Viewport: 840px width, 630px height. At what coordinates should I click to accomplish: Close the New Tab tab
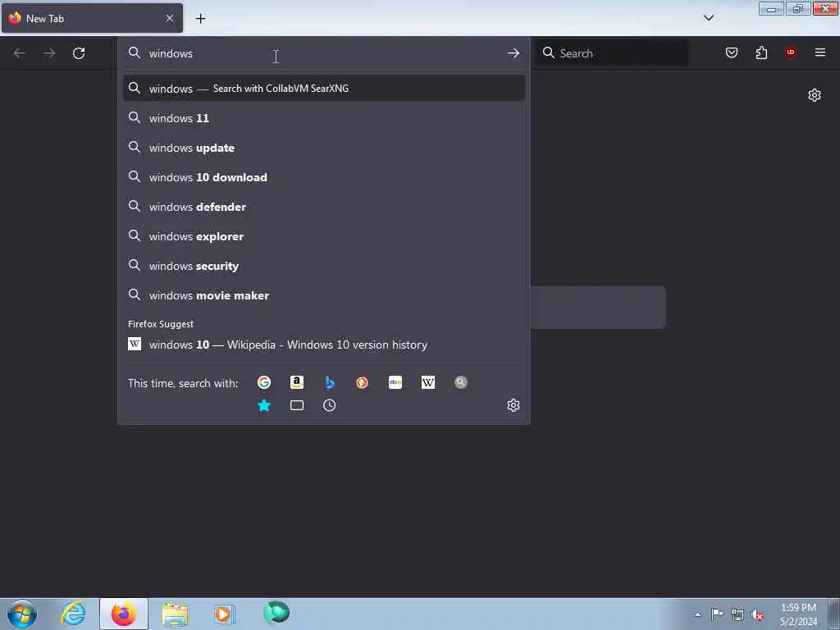pos(170,18)
